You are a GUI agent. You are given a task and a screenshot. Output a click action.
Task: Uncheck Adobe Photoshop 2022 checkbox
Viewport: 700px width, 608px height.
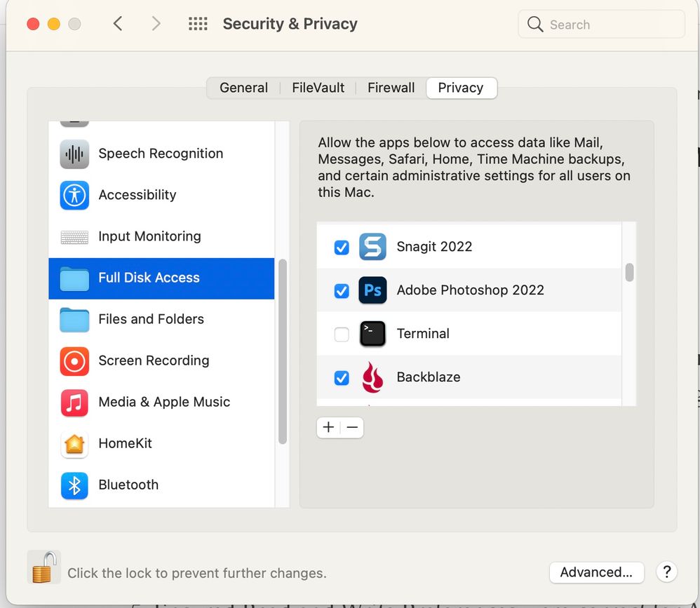click(342, 290)
